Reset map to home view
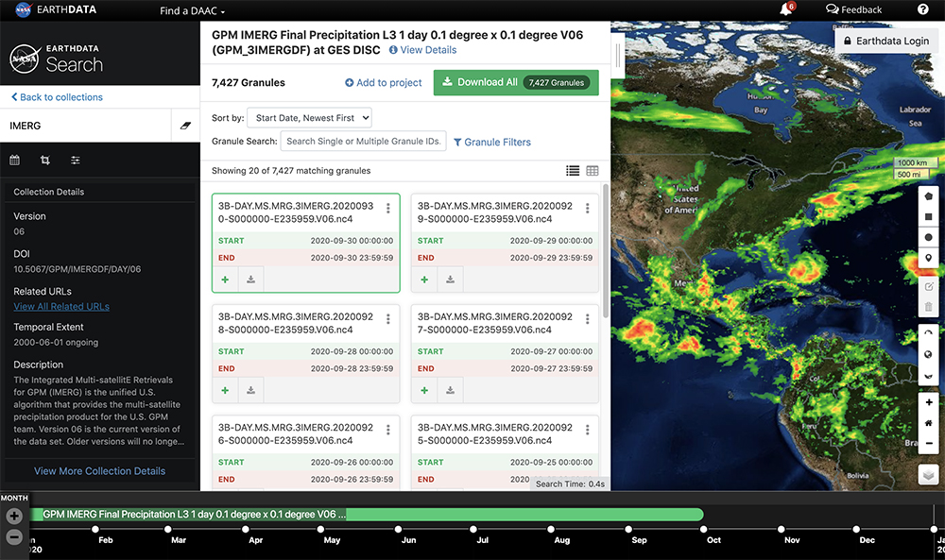The image size is (945, 560). coord(928,423)
